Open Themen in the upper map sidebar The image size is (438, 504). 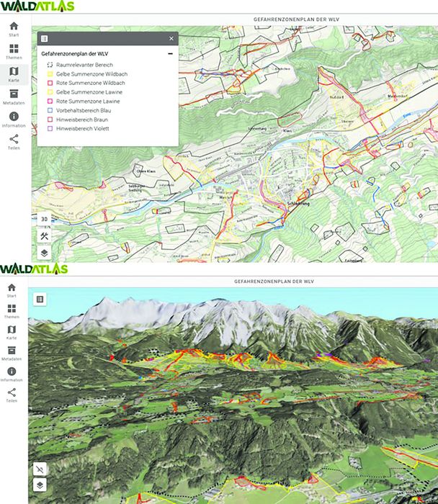pyautogui.click(x=14, y=52)
